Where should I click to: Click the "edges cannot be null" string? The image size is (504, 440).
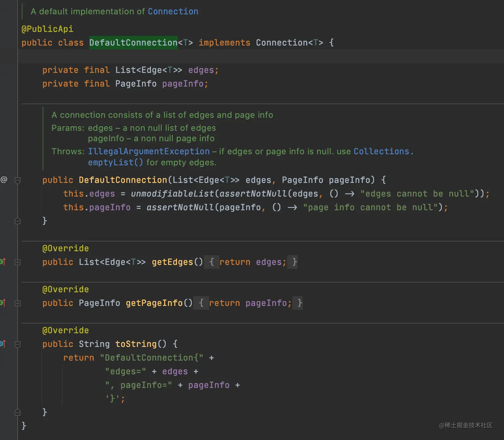417,194
